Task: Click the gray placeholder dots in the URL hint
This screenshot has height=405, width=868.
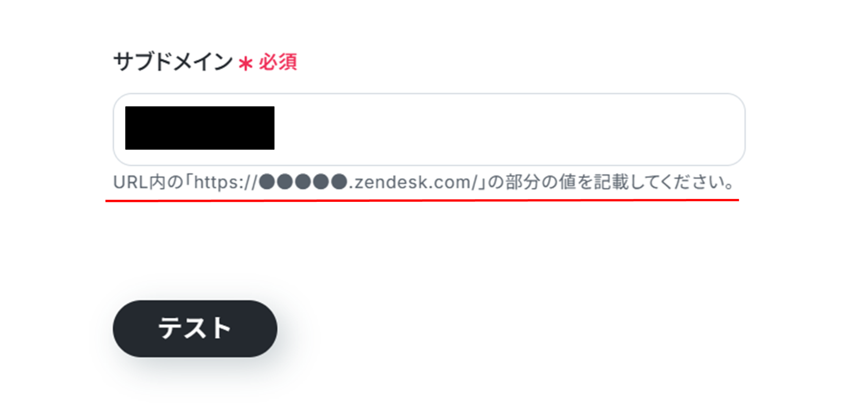Action: click(303, 182)
